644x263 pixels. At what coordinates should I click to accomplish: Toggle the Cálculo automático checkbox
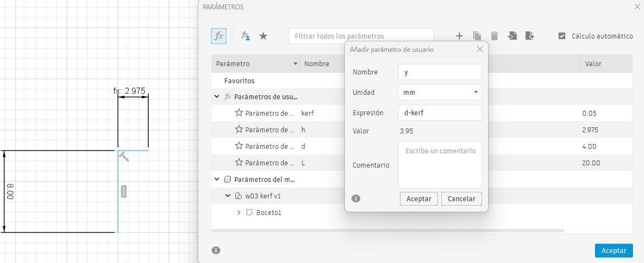pos(562,36)
